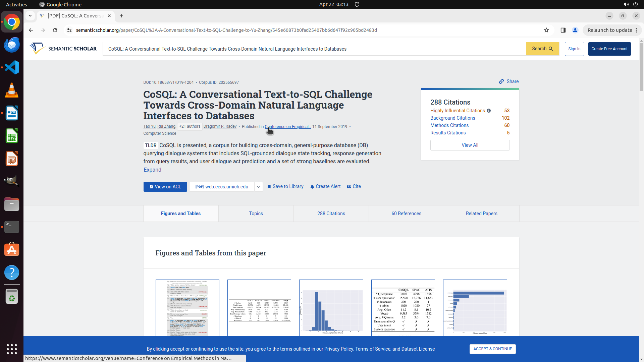Open the PDF sources dropdown arrow
The height and width of the screenshot is (362, 644).
[259, 187]
